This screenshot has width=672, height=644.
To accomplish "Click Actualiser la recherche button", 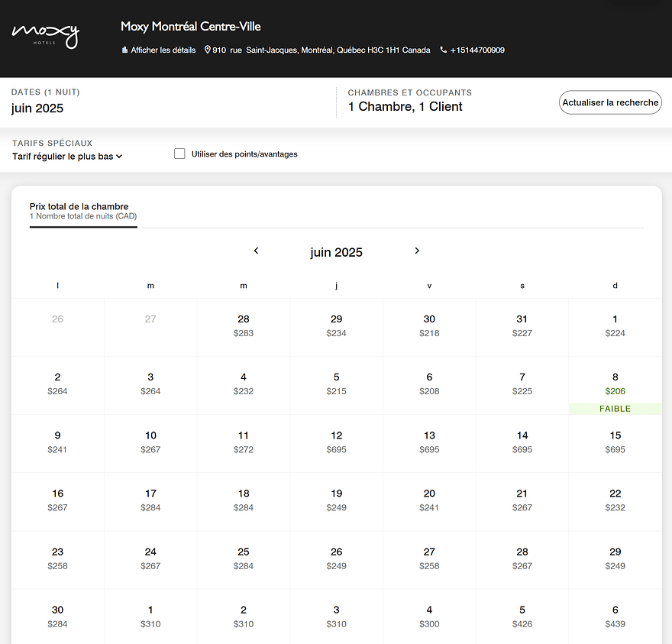I will (x=610, y=102).
